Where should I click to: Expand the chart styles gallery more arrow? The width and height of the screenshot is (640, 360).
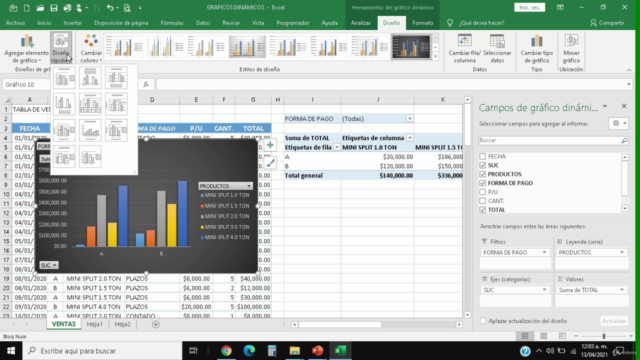[436, 56]
